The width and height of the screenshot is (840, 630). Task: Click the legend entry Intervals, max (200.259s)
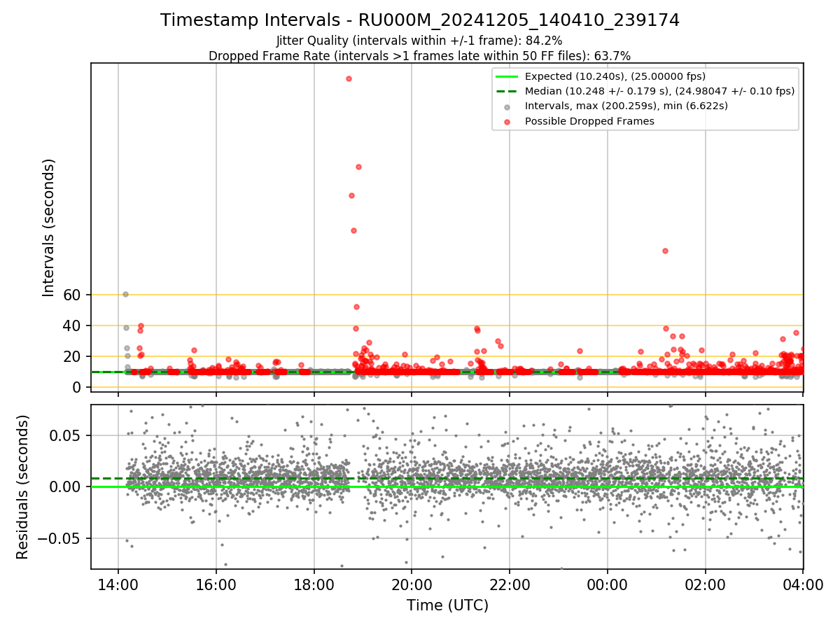[626, 106]
